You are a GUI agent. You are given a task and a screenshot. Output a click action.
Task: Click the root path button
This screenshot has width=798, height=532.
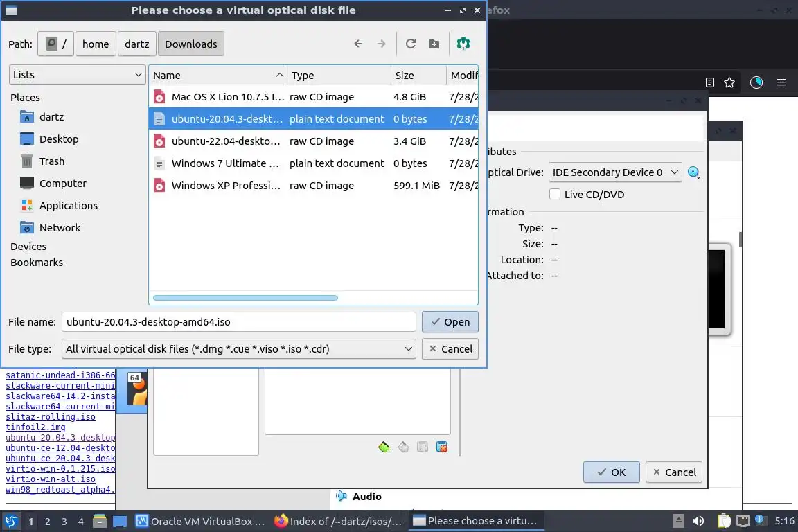tap(56, 44)
